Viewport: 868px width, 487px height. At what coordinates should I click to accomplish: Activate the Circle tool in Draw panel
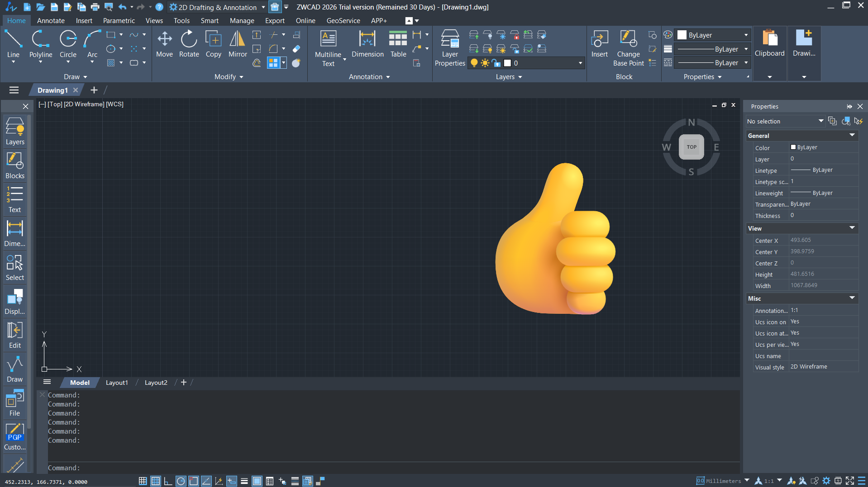(68, 44)
